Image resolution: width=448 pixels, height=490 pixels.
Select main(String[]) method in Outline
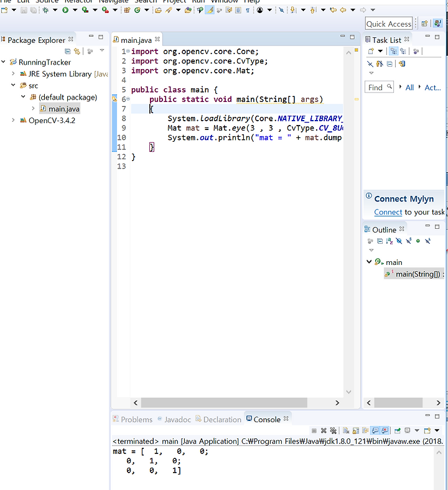pos(414,274)
